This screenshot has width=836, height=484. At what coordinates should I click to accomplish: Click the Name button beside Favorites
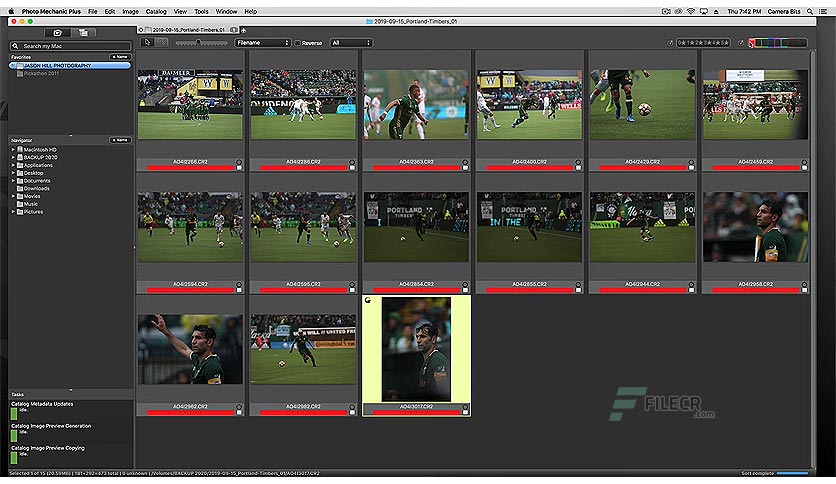coord(120,57)
